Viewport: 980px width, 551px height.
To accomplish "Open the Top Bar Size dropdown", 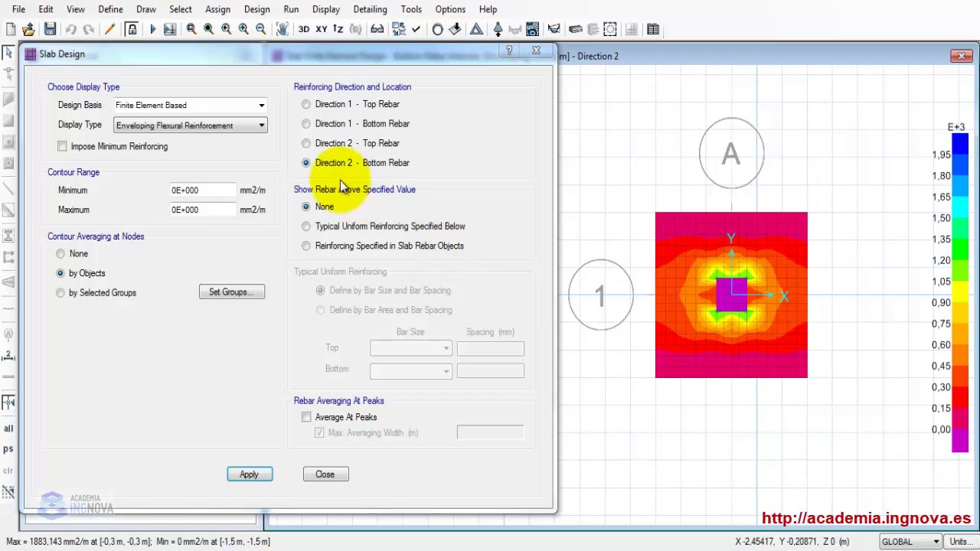I will [411, 348].
